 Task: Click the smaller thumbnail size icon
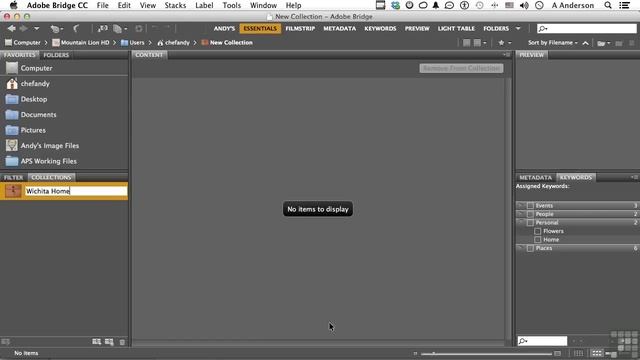coord(415,353)
